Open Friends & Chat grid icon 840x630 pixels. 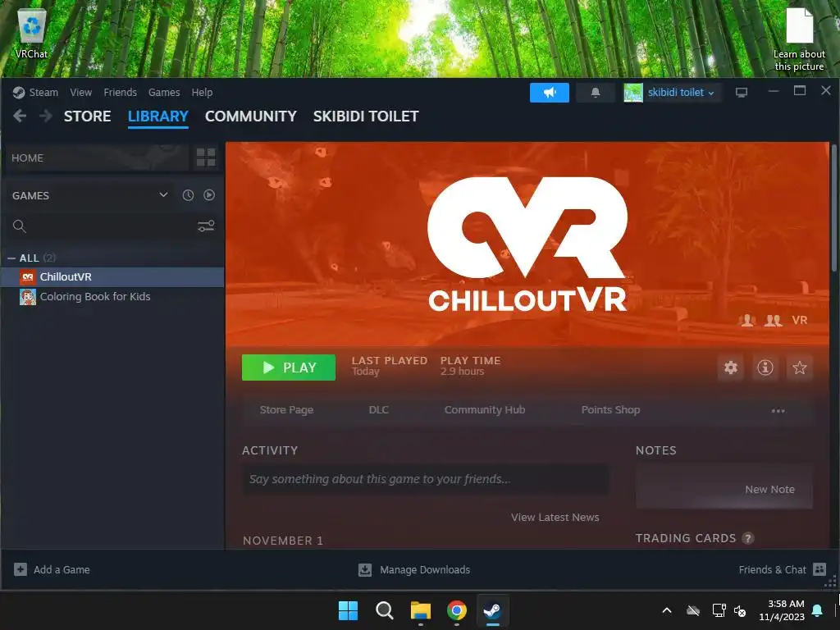pos(819,569)
